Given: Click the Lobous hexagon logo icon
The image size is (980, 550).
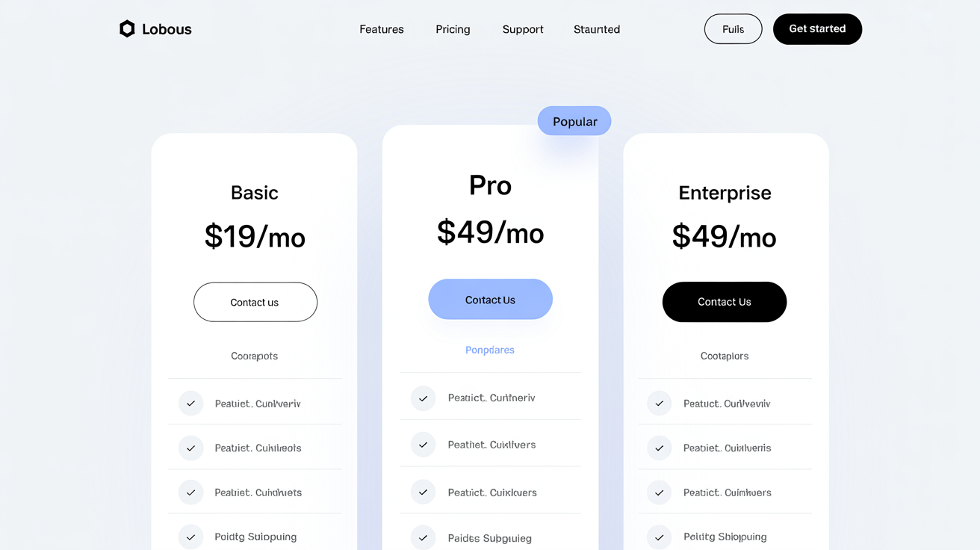Looking at the screenshot, I should (x=127, y=28).
